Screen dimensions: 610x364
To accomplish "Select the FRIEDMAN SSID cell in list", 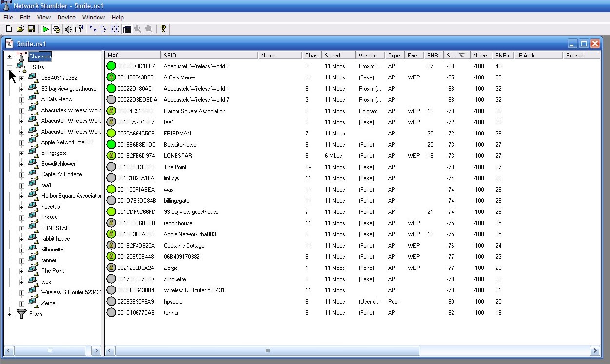I will point(177,134).
